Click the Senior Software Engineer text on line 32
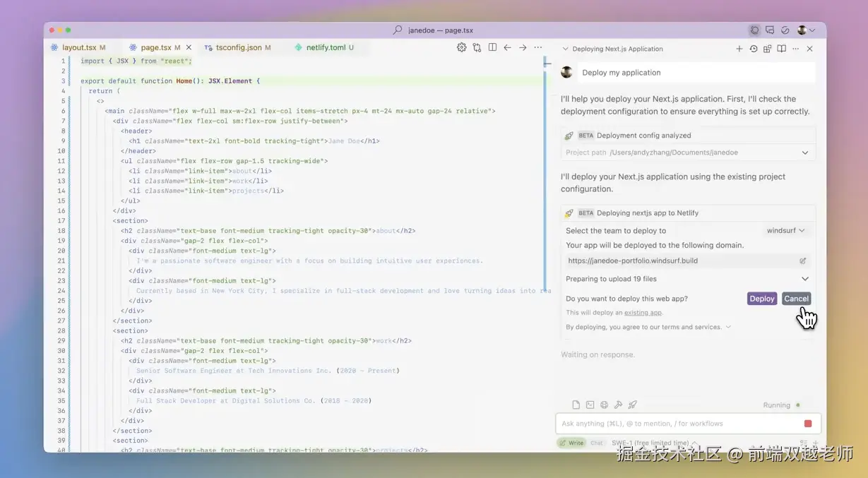The width and height of the screenshot is (868, 478). [268, 371]
